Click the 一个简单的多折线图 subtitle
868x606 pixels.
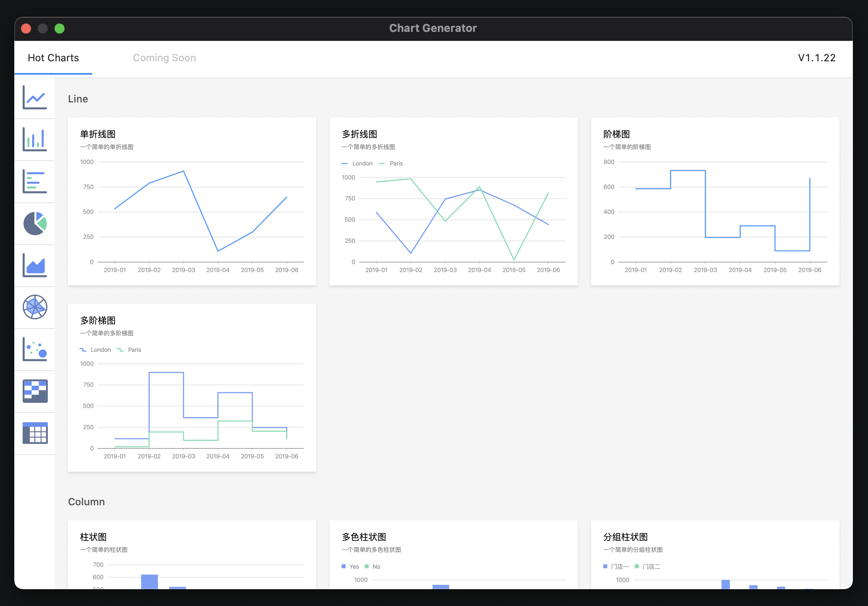[x=369, y=147]
